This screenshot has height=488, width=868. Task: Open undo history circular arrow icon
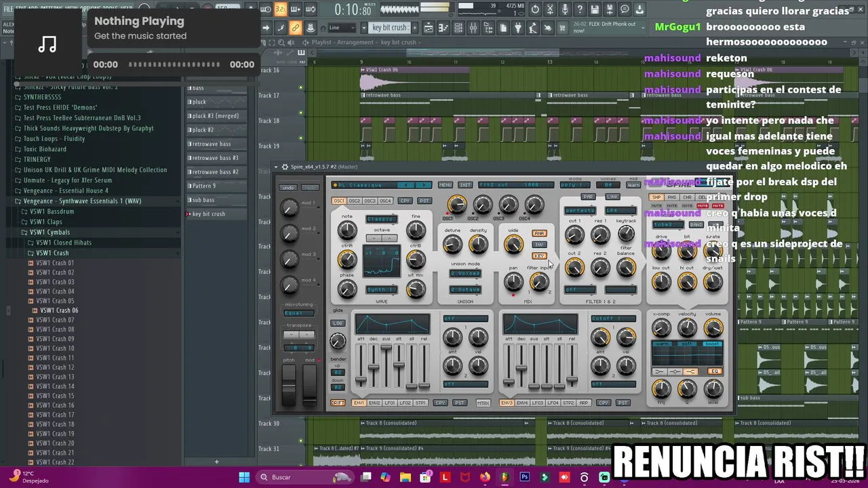pos(535,9)
